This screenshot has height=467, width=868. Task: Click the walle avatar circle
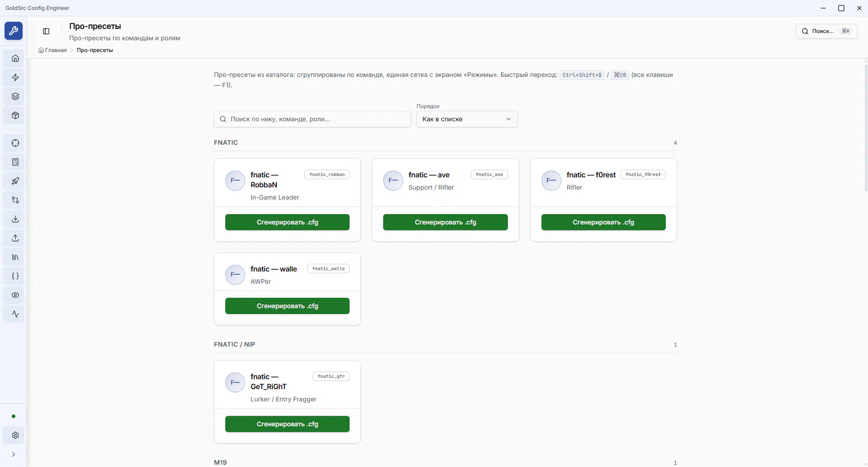click(x=235, y=275)
